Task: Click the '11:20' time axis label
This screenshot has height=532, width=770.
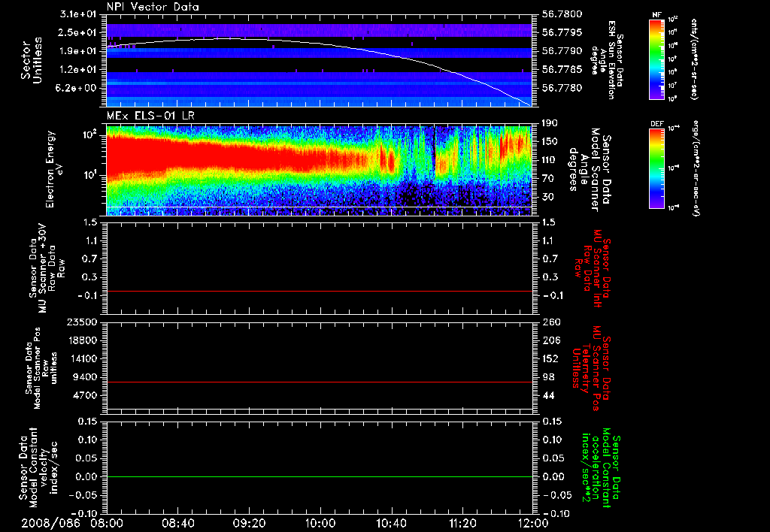Action: (x=462, y=523)
